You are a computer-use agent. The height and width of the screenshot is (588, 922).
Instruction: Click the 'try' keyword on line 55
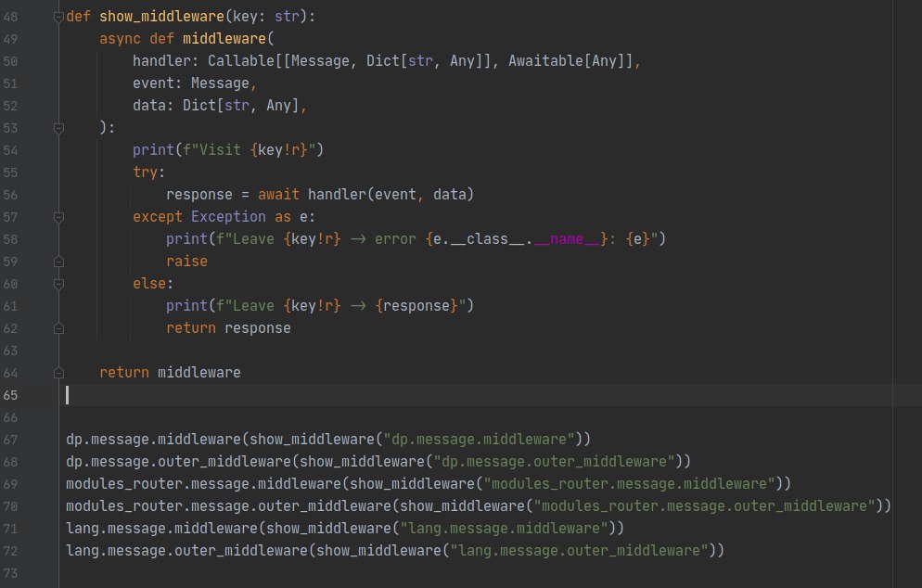[x=146, y=173]
